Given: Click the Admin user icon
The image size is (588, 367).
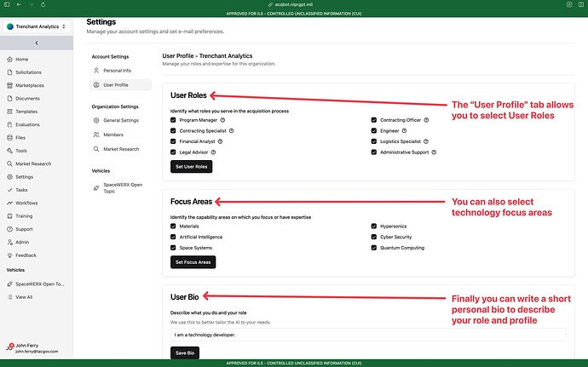Looking at the screenshot, I should tap(9, 242).
